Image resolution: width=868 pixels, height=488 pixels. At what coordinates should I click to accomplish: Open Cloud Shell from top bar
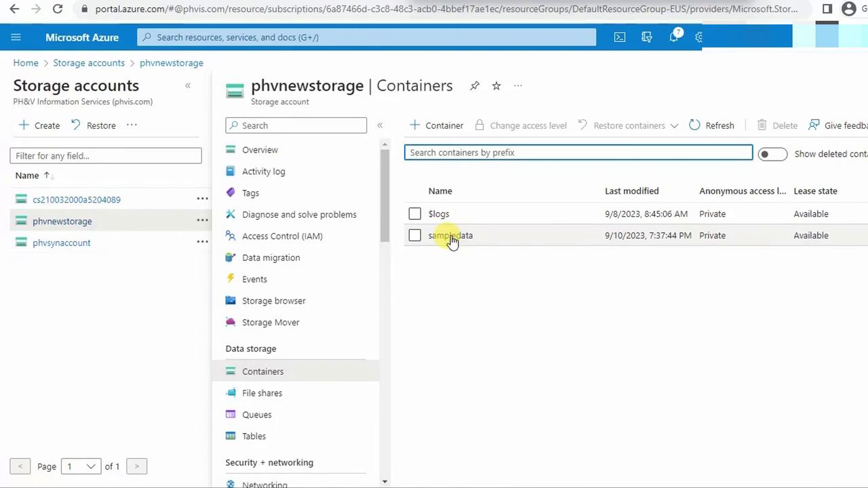(x=620, y=37)
